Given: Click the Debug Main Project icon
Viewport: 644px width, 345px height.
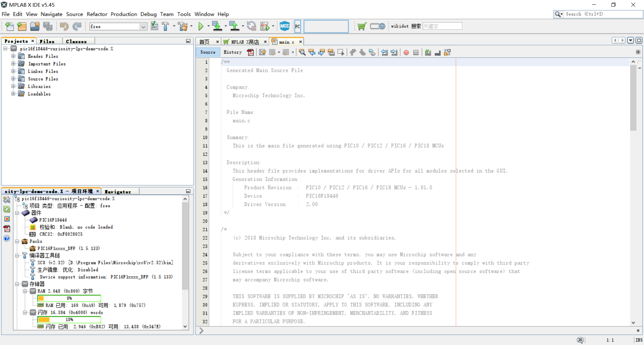Looking at the screenshot, I should tap(265, 26).
